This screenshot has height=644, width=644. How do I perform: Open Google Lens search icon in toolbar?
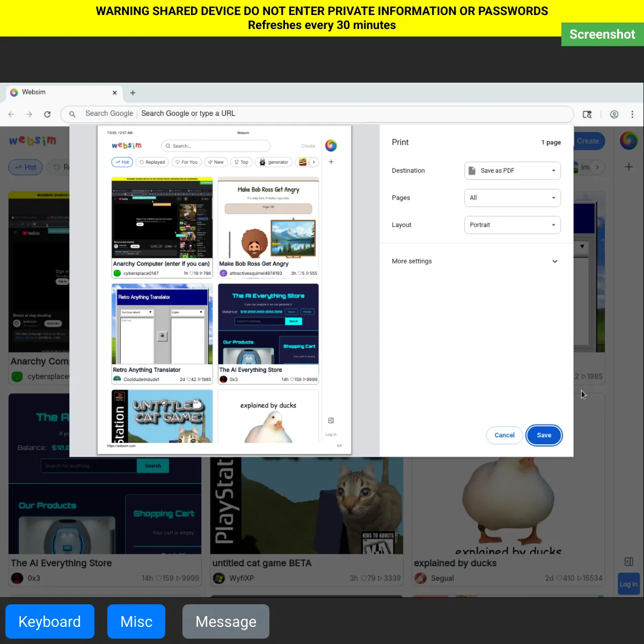coord(587,114)
